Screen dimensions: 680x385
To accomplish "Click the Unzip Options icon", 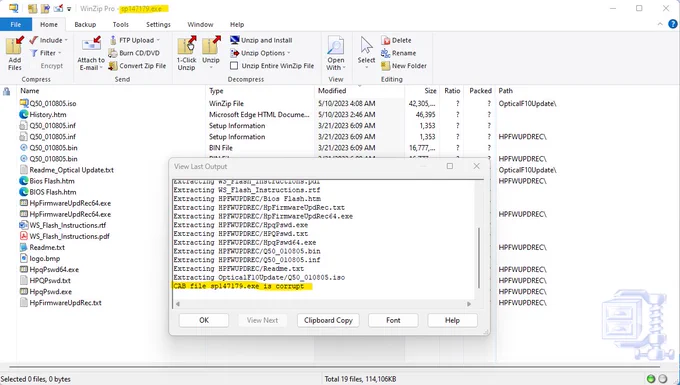I will tap(235, 53).
